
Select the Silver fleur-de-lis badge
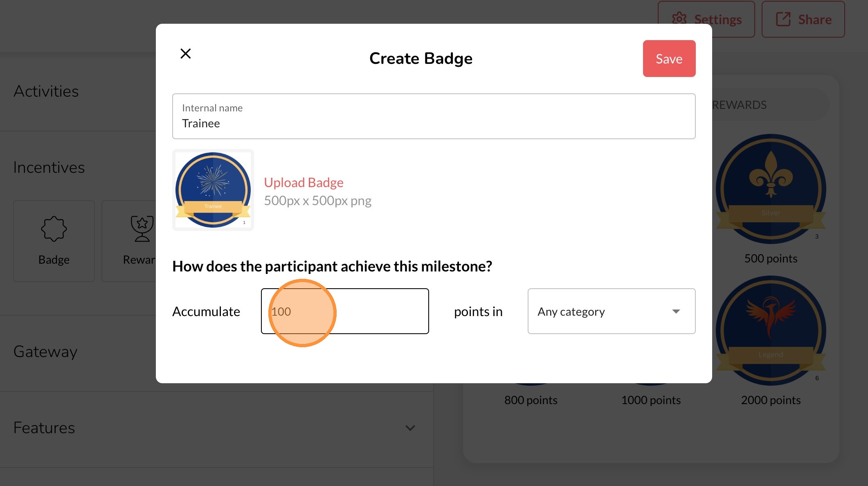tap(771, 188)
